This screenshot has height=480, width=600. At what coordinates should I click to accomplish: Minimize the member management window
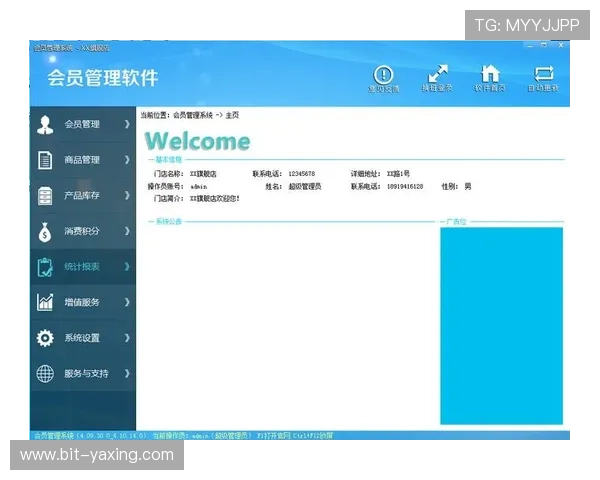530,46
